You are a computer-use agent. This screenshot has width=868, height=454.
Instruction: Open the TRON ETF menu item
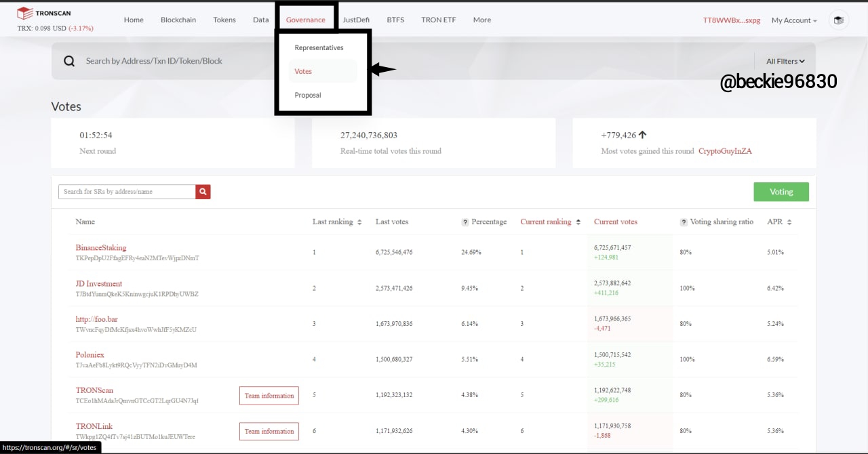point(439,20)
